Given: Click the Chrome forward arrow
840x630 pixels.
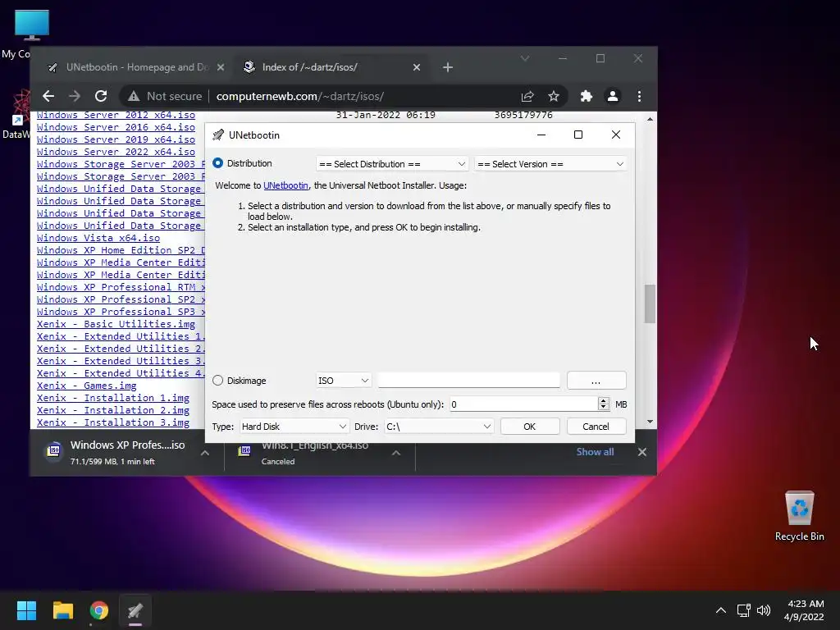Looking at the screenshot, I should tap(75, 97).
